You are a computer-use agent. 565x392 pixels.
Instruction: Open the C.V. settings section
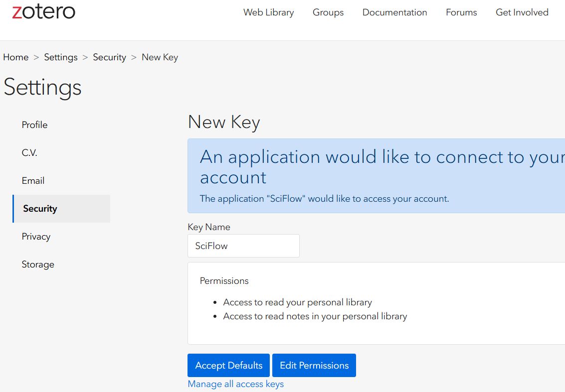point(29,153)
